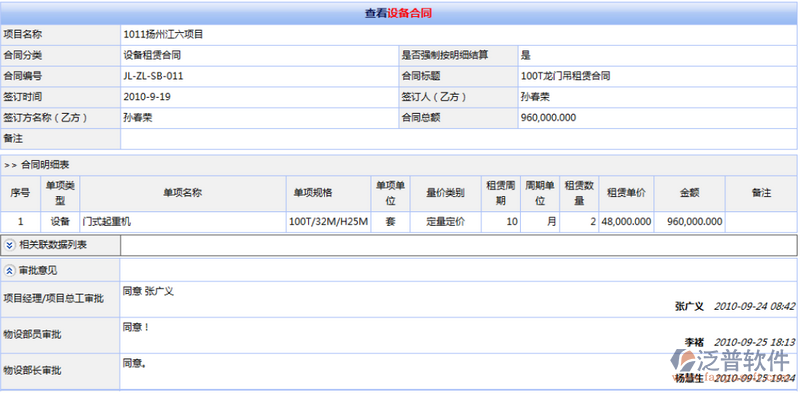This screenshot has width=800, height=393.
Task: Click the 查看设备合同 title bar
Action: coord(399,13)
